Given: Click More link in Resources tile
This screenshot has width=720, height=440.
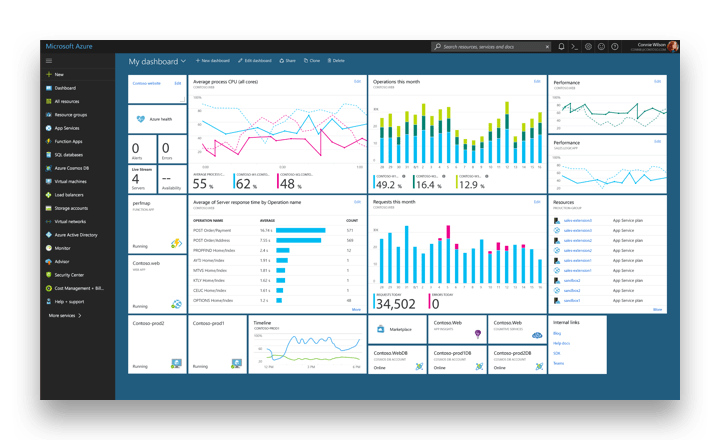Looking at the screenshot, I should click(658, 310).
